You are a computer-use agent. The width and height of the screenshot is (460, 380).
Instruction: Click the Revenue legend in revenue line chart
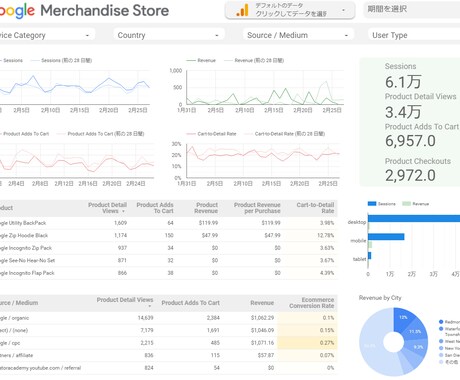pyautogui.click(x=201, y=60)
